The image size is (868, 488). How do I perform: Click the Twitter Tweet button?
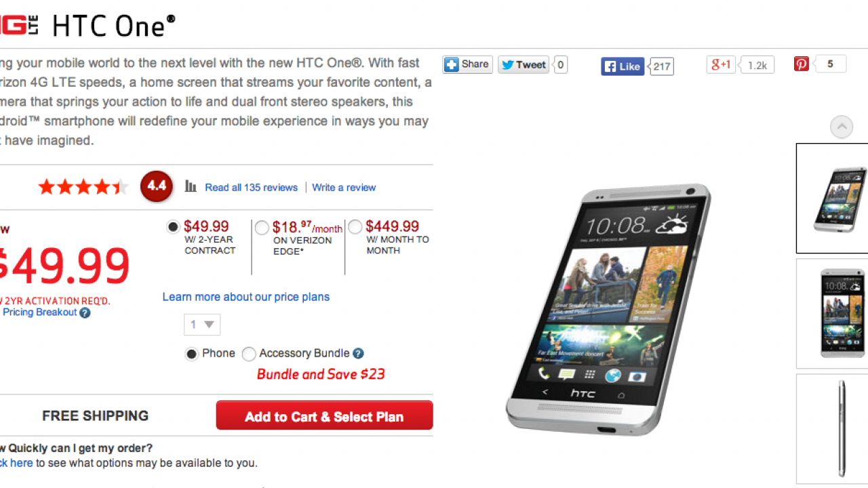tap(524, 65)
